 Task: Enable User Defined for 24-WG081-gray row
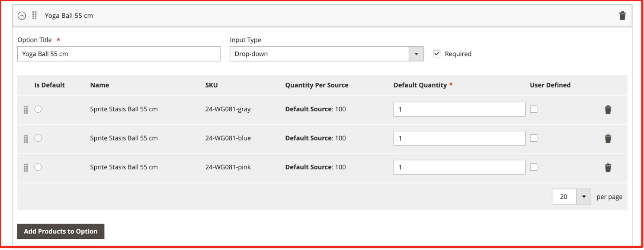(x=534, y=109)
